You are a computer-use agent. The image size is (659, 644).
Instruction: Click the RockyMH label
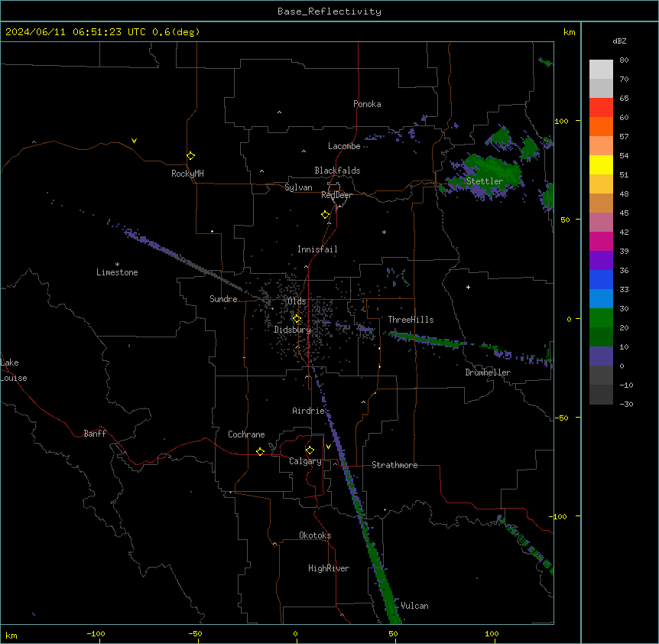pos(187,173)
